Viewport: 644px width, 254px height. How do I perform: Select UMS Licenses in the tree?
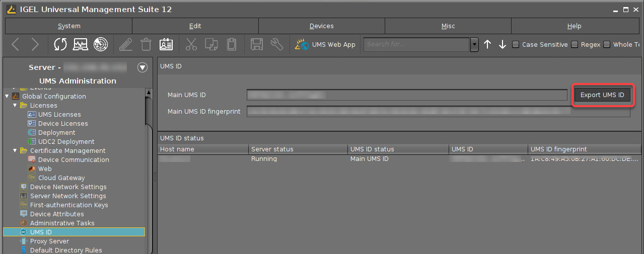(59, 114)
